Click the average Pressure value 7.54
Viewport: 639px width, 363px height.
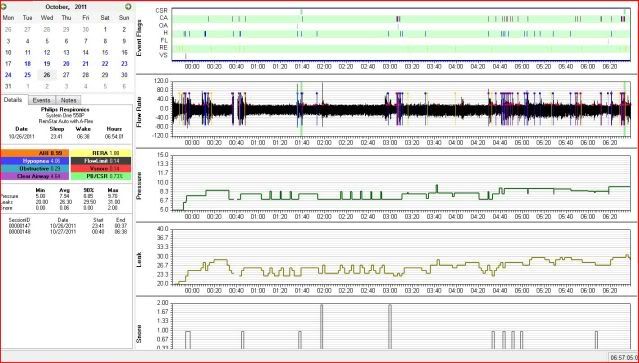(x=64, y=196)
